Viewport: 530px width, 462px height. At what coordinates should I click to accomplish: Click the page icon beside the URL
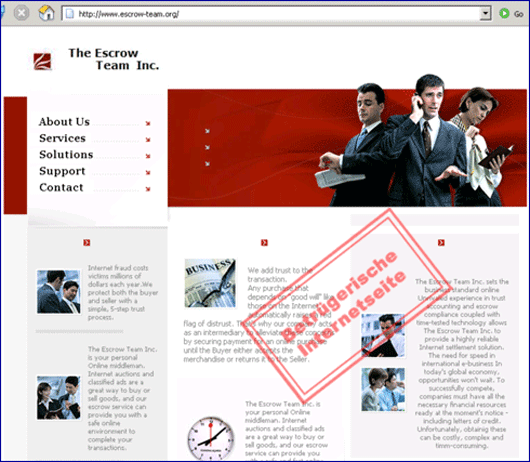[70, 14]
